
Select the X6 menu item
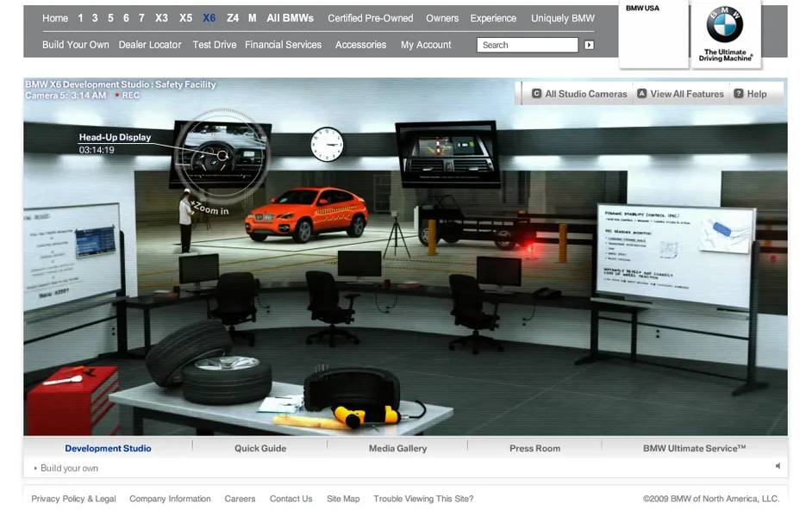(209, 18)
